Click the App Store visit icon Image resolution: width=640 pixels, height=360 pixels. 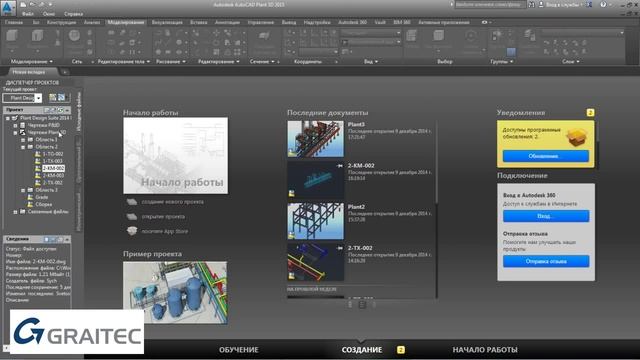pos(131,231)
